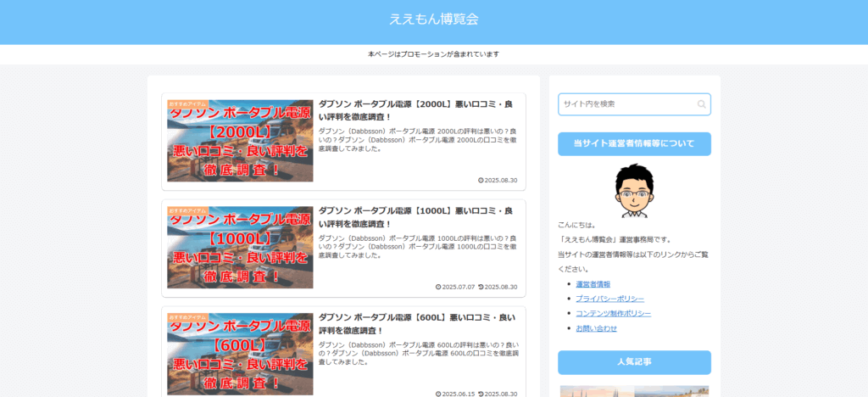Open the 1000L 悪い口コミ article title
The width and height of the screenshot is (868, 397).
pos(415,217)
